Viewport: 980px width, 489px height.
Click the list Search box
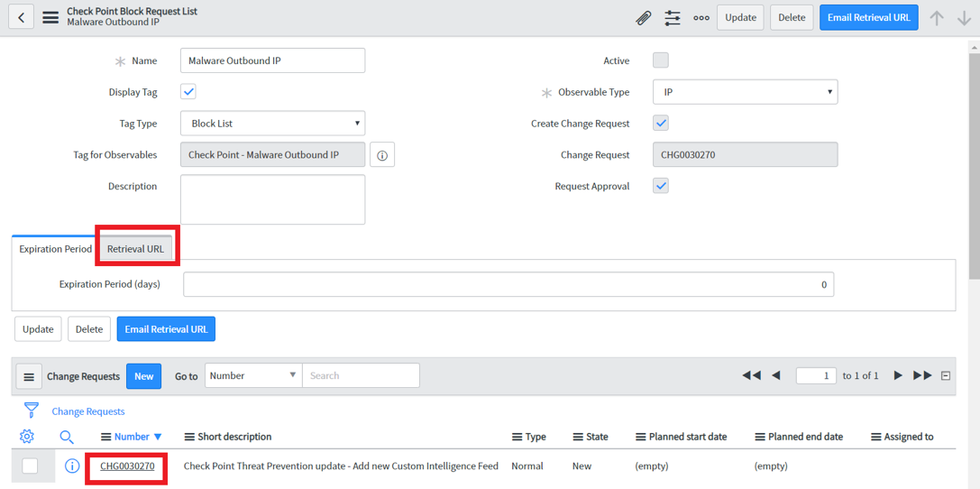[x=362, y=376]
